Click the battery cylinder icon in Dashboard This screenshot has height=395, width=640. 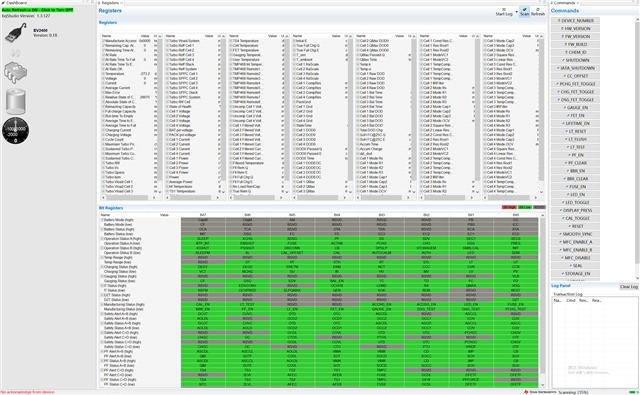tap(16, 101)
